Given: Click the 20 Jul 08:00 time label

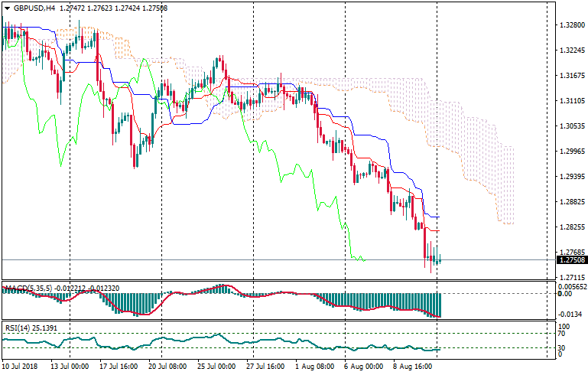Looking at the screenshot, I should [167, 367].
